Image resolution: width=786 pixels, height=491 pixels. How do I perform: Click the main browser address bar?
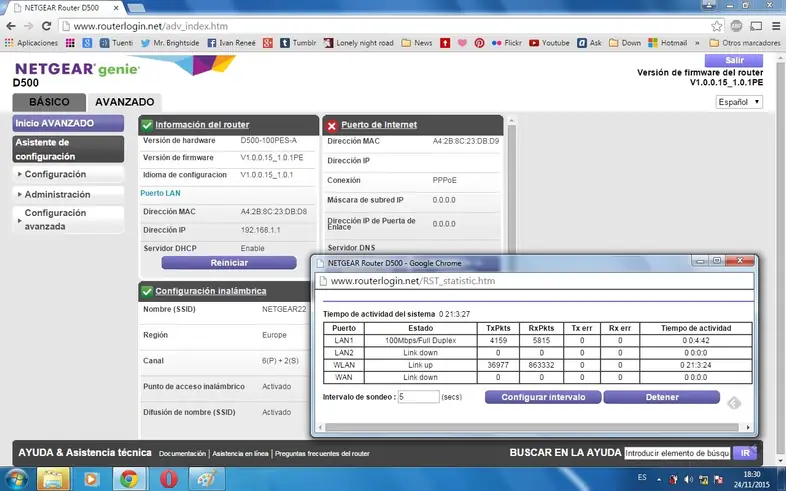389,26
